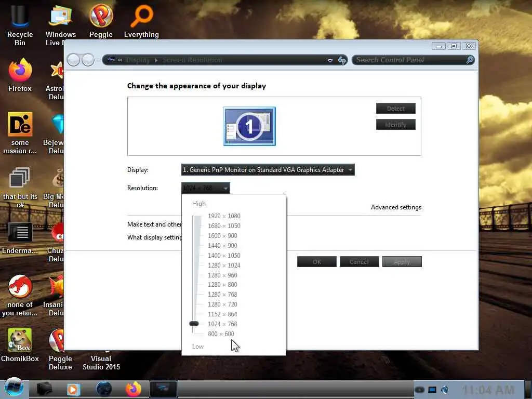Click the resolution slider handle
This screenshot has height=399, width=532.
point(194,324)
